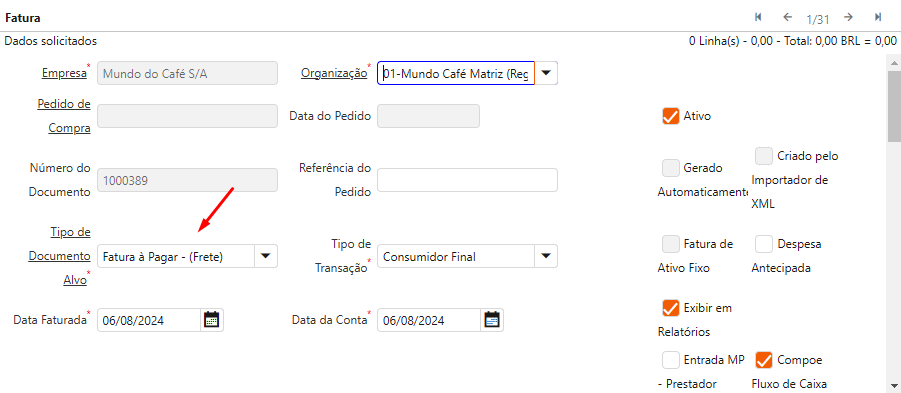The image size is (901, 393).
Task: Click the Referência do Pedido input field
Action: click(x=467, y=180)
